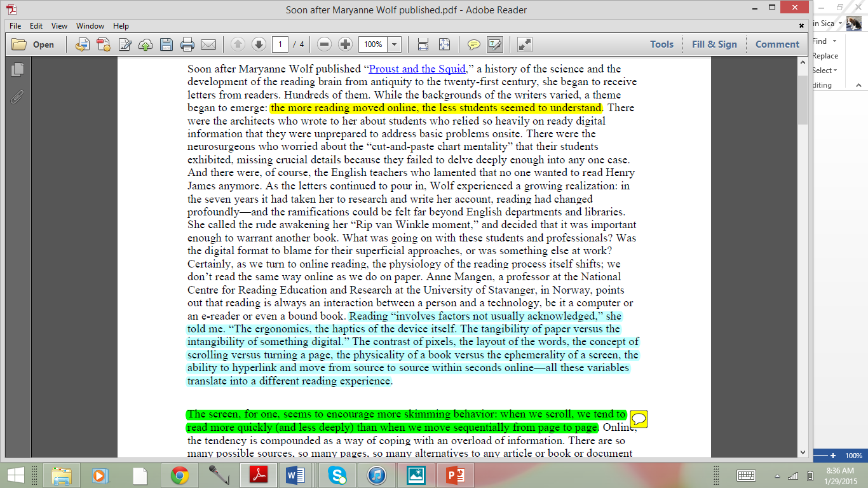Click the Edit PDF toolbar icon
Image resolution: width=868 pixels, height=488 pixels.
tap(125, 44)
